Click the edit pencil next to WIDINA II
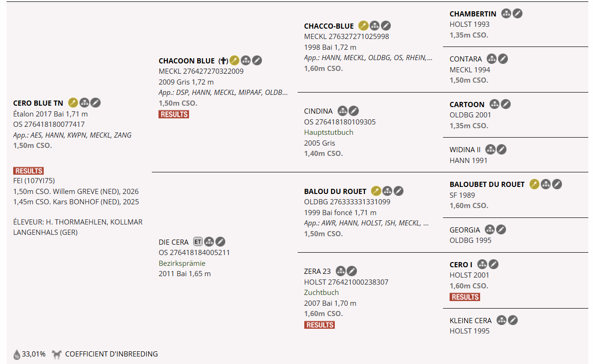The width and height of the screenshot is (593, 364). pos(502,150)
